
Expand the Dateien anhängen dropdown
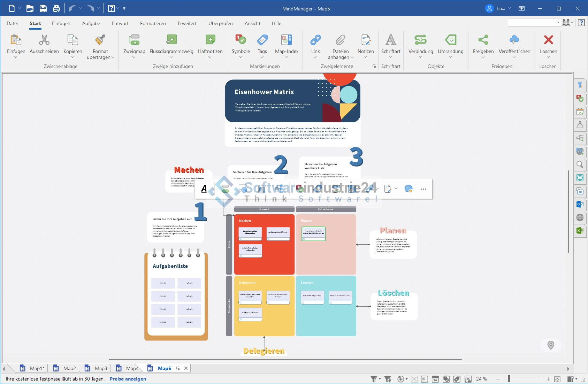352,57
